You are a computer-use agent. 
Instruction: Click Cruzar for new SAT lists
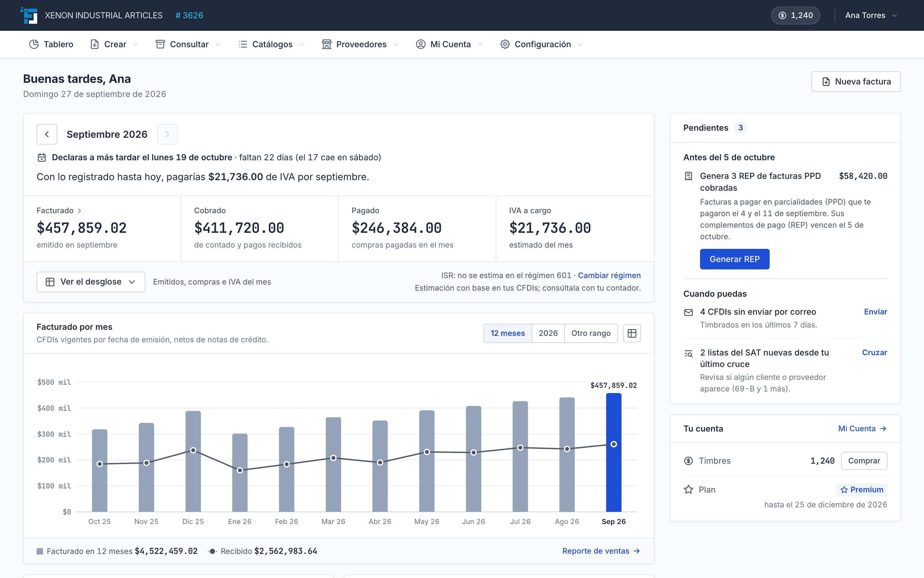pyautogui.click(x=874, y=353)
